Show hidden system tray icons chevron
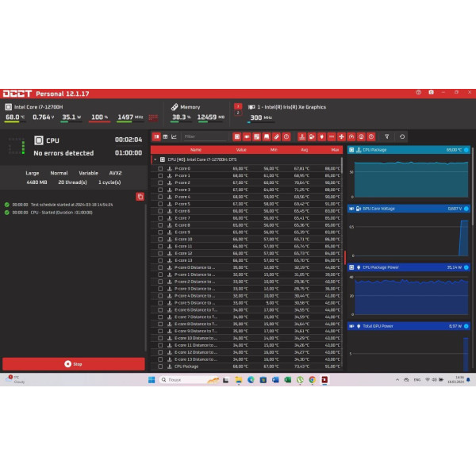The width and height of the screenshot is (476, 476). coord(397,380)
